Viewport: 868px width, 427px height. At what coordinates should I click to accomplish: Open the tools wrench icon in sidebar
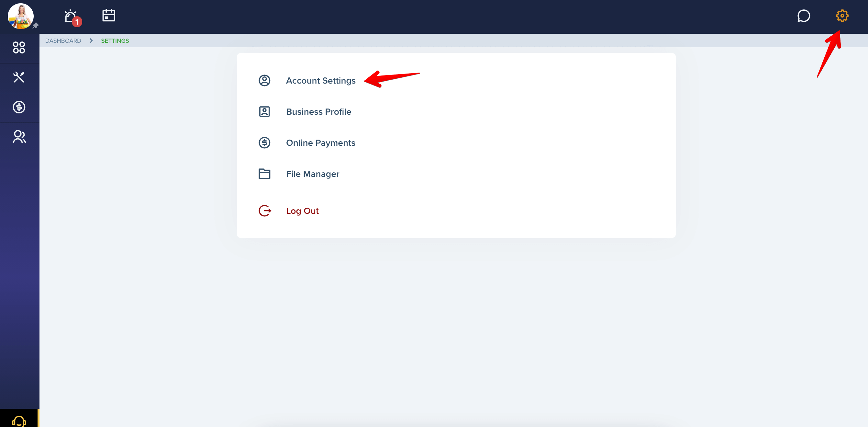click(x=19, y=77)
